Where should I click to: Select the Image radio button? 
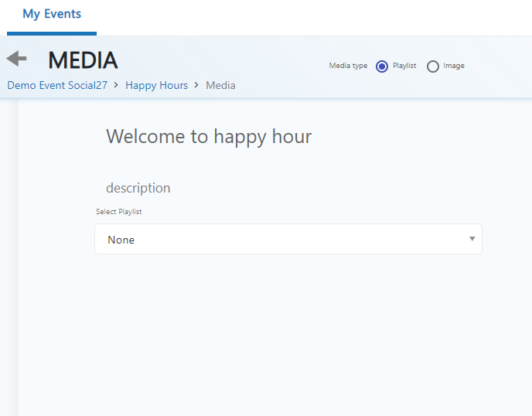click(x=433, y=66)
